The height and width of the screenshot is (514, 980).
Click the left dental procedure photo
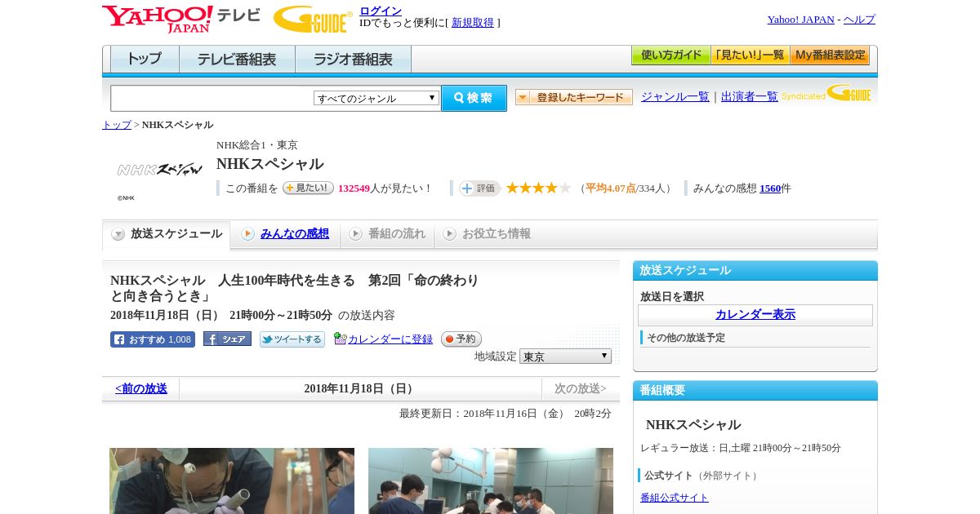pos(232,481)
